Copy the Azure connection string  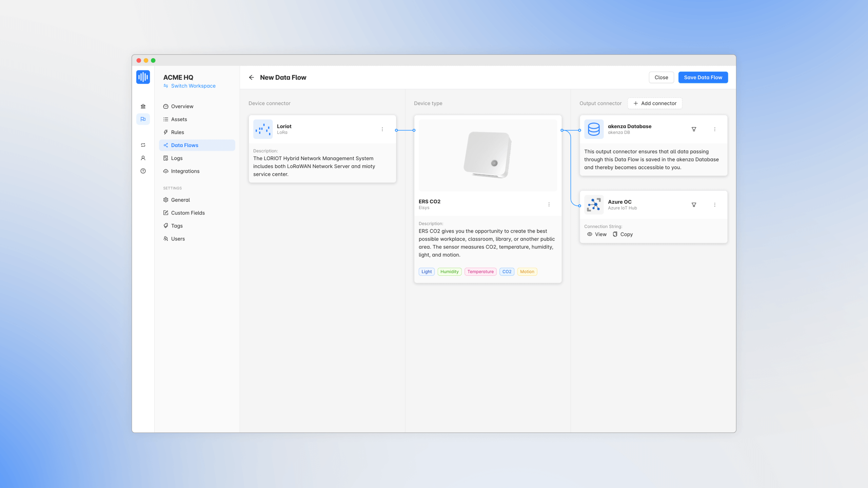(x=623, y=234)
